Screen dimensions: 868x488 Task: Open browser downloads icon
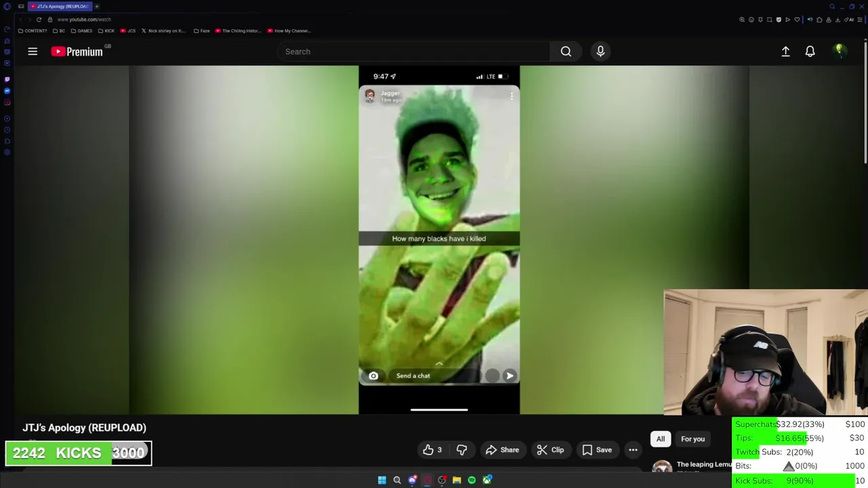point(837,20)
